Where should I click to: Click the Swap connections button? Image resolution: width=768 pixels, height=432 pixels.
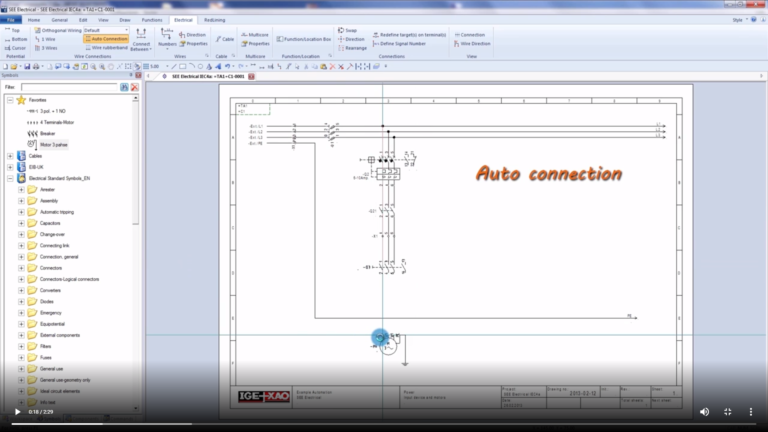347,30
